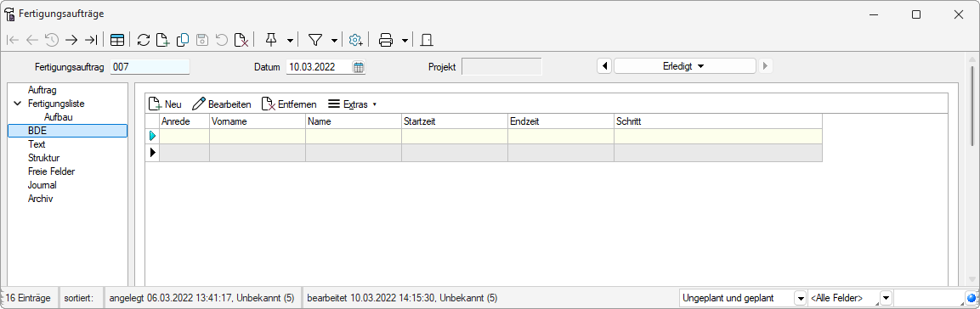
Task: Select Text in the navigation tree
Action: 37,144
